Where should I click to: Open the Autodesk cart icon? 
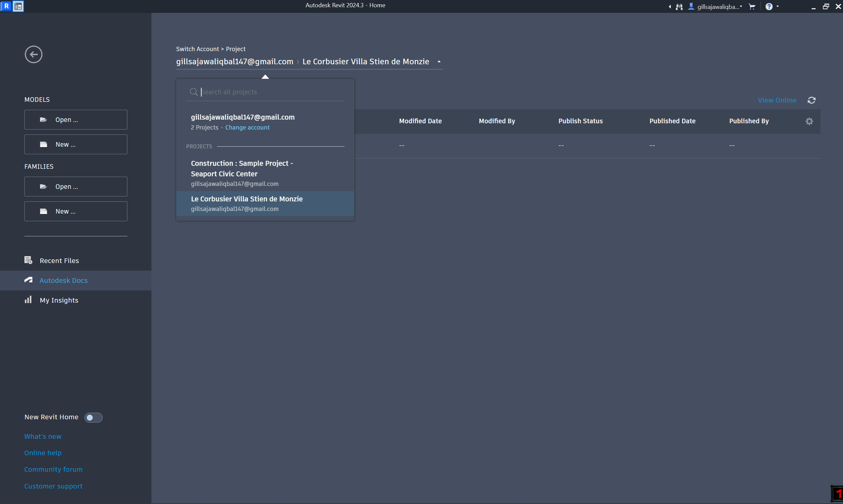752,7
